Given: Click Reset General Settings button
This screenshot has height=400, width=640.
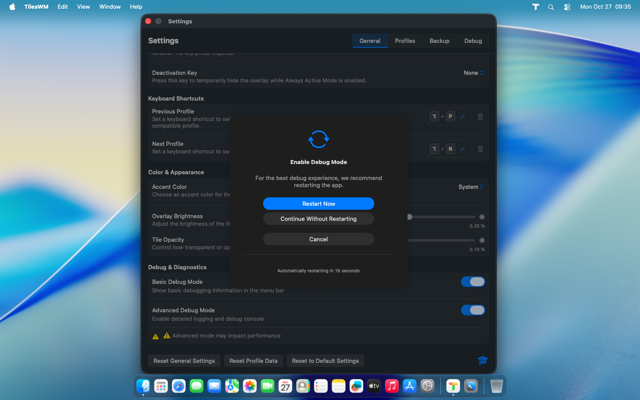Looking at the screenshot, I should (184, 361).
